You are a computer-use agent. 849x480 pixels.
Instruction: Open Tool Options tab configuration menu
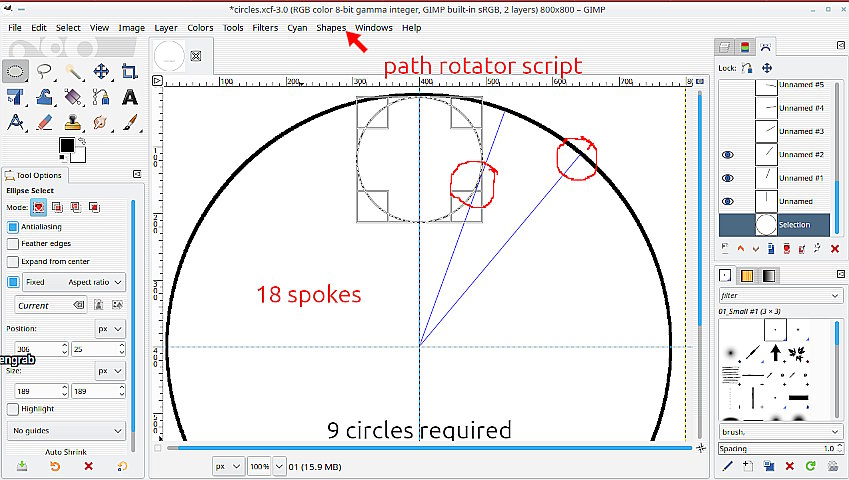tap(137, 174)
